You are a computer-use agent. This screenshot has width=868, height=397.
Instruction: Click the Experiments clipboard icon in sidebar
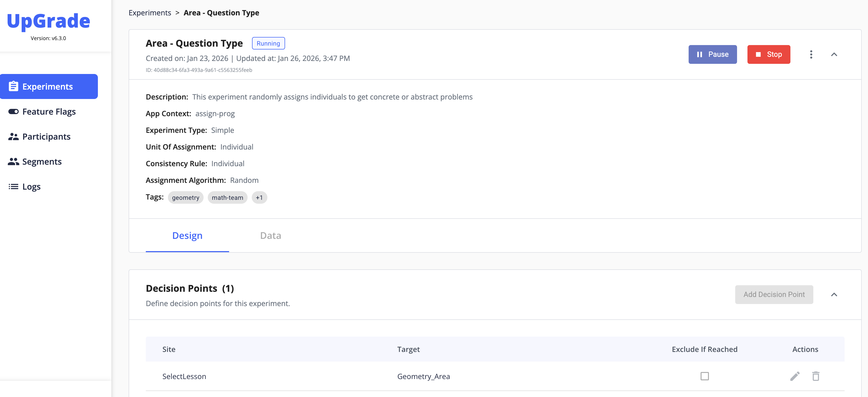pos(14,86)
